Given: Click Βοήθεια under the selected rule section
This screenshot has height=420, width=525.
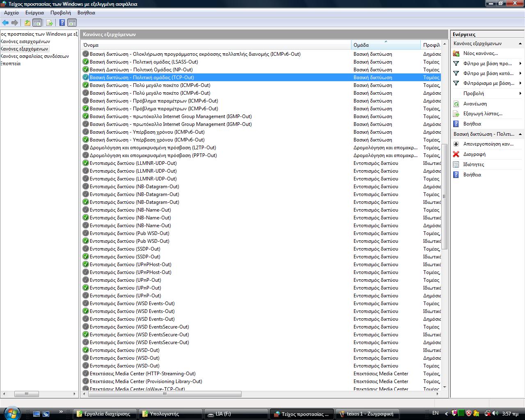Looking at the screenshot, I should click(472, 175).
